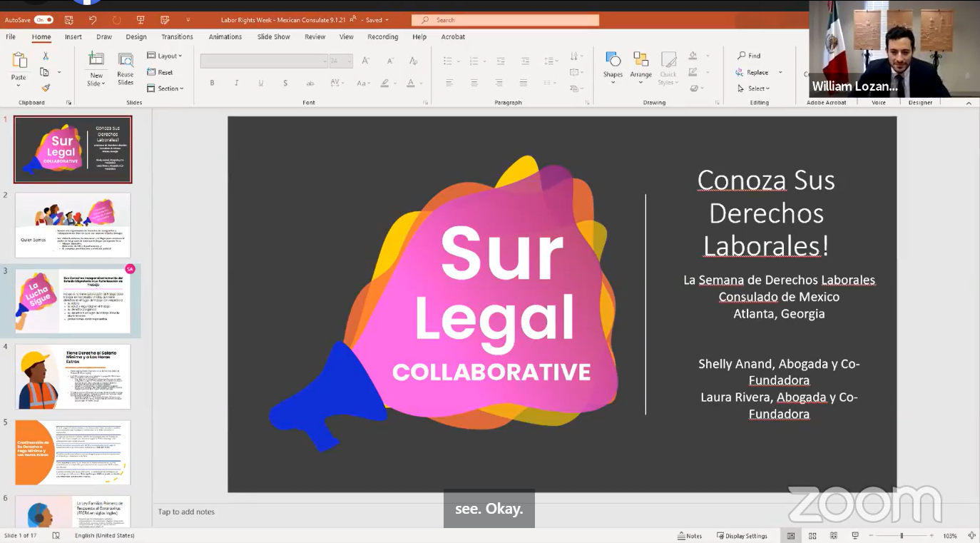The width and height of the screenshot is (980, 543).
Task: Click the Undo arrow in title bar
Action: 93,20
